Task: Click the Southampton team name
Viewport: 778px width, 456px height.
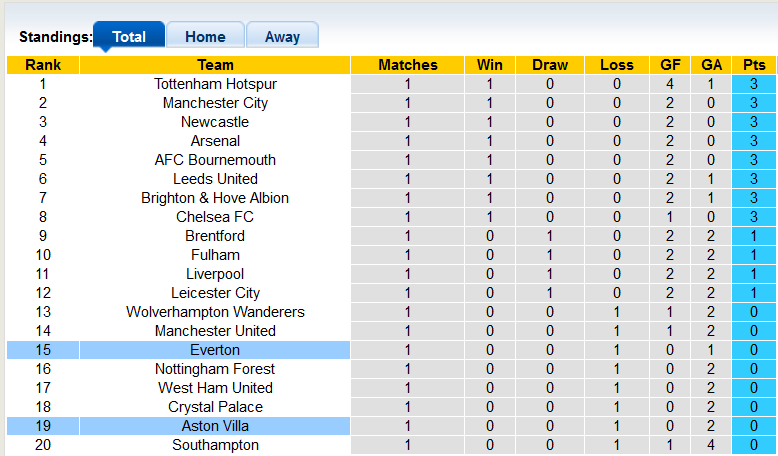Action: (x=215, y=445)
